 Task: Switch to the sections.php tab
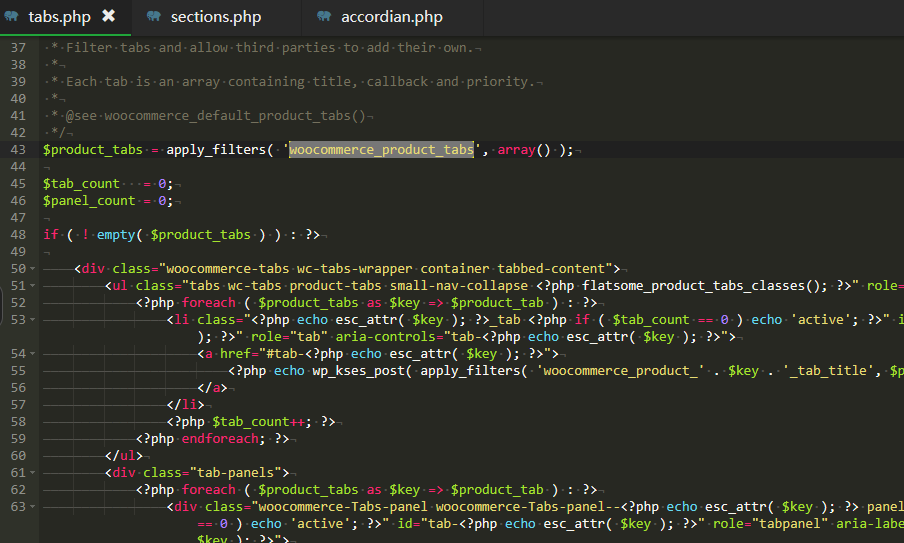pyautogui.click(x=215, y=17)
